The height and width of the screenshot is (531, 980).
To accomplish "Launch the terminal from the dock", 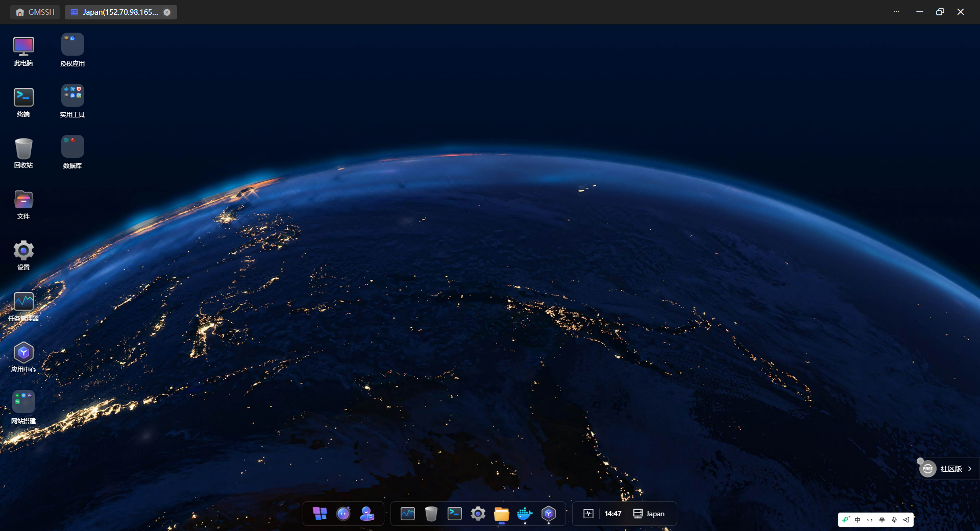I will 455,514.
